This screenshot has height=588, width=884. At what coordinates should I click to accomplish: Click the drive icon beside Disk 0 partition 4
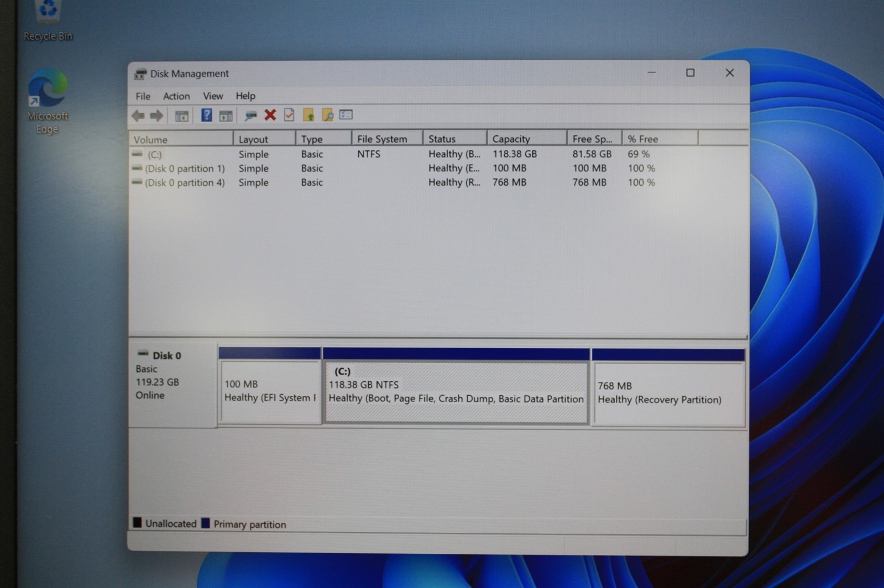137,182
